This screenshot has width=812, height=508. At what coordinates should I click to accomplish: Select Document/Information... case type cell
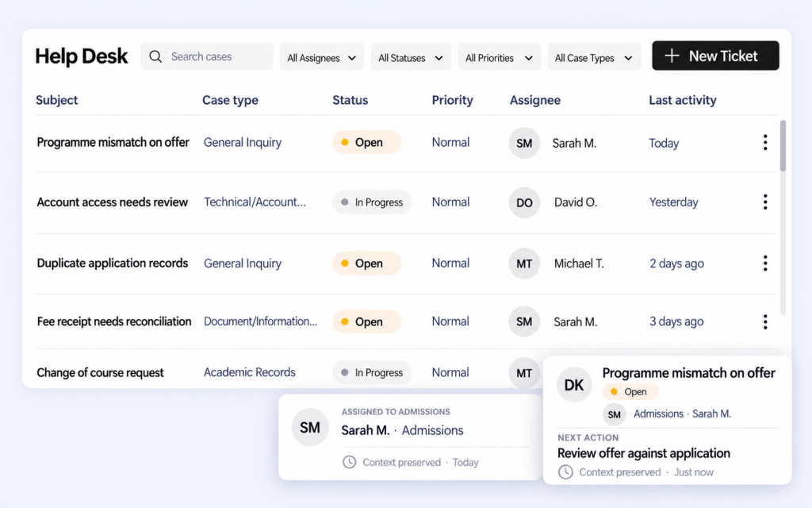tap(260, 321)
